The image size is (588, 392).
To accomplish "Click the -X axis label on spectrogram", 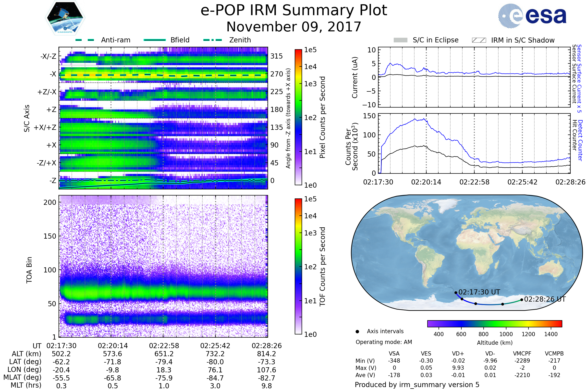I will 53,74.
